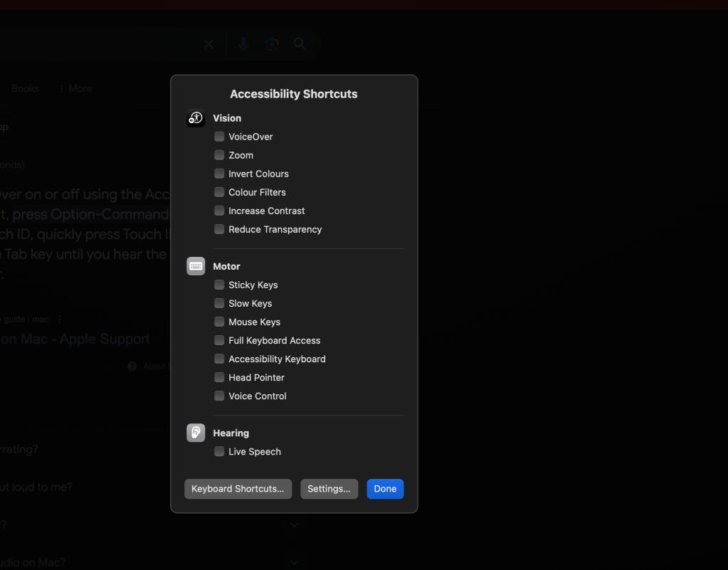Enable Full Keyboard Access checkbox
The image size is (728, 570).
[x=219, y=340]
